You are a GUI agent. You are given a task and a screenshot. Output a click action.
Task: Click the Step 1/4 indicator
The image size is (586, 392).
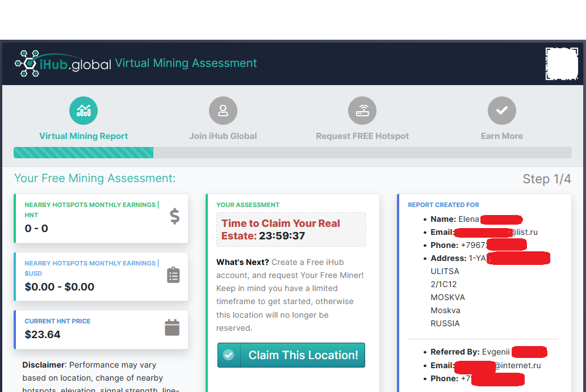547,179
